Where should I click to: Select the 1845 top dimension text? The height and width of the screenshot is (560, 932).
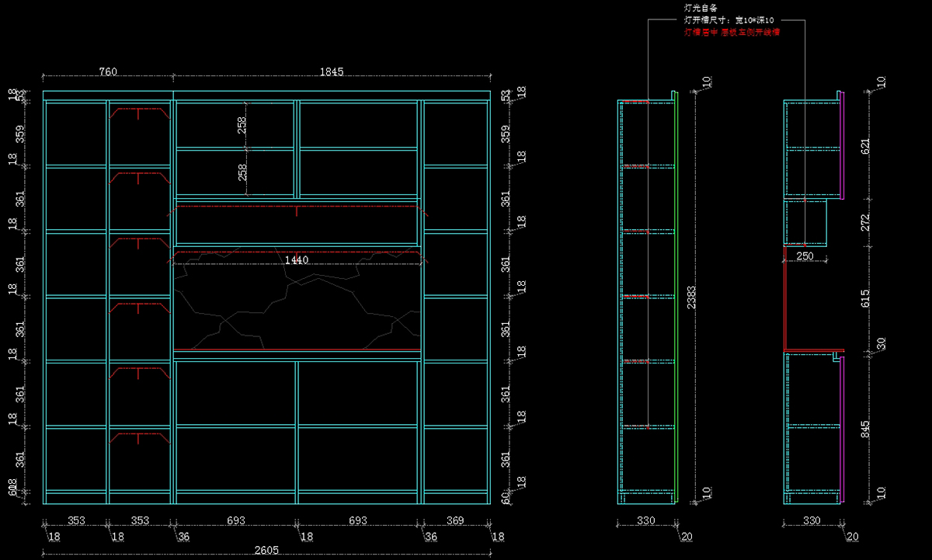[332, 71]
